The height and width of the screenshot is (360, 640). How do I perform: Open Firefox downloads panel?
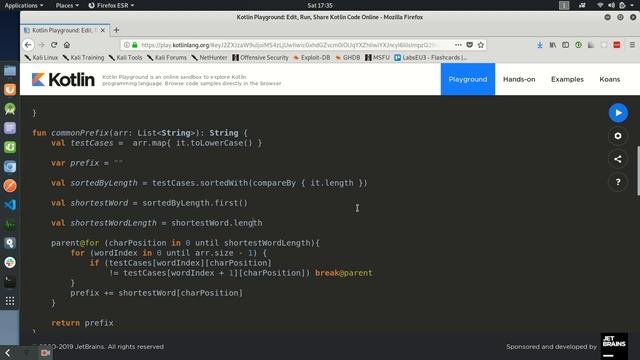540,45
